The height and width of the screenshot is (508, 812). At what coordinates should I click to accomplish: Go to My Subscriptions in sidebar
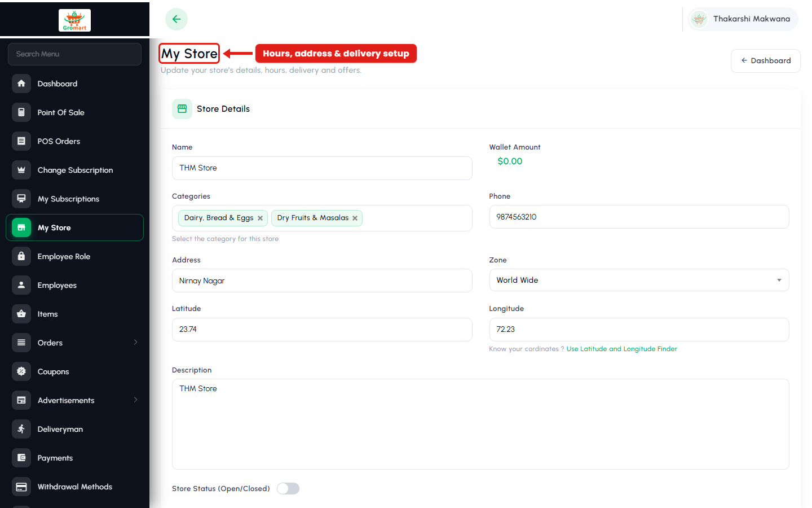coord(74,199)
